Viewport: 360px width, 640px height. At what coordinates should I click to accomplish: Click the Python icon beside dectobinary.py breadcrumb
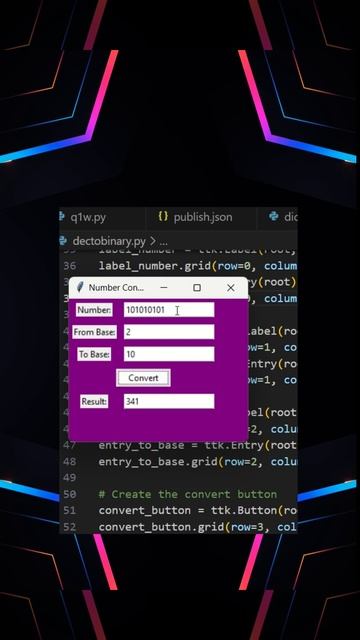point(63,241)
